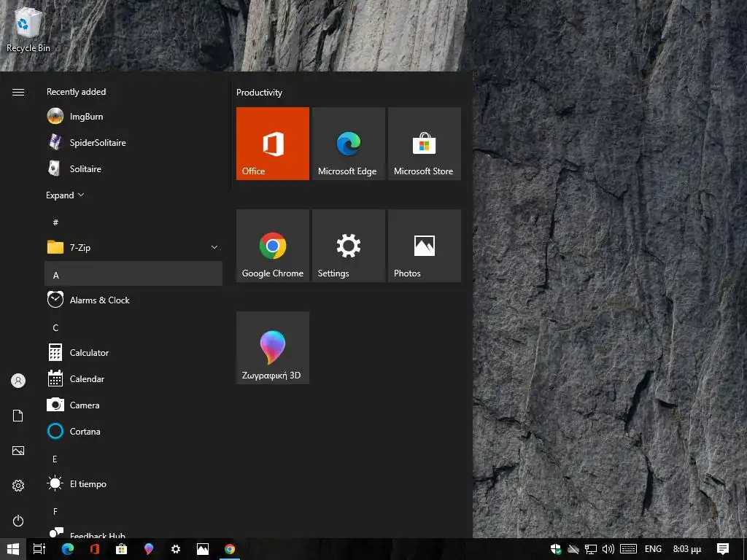
Task: Click the Power button in Start
Action: coord(18,521)
